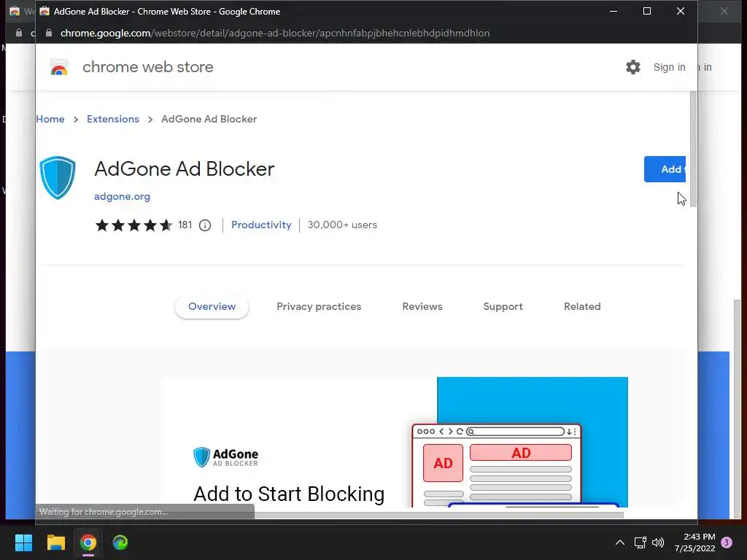Click Chrome icon in taskbar
Image resolution: width=747 pixels, height=560 pixels.
coord(88,542)
